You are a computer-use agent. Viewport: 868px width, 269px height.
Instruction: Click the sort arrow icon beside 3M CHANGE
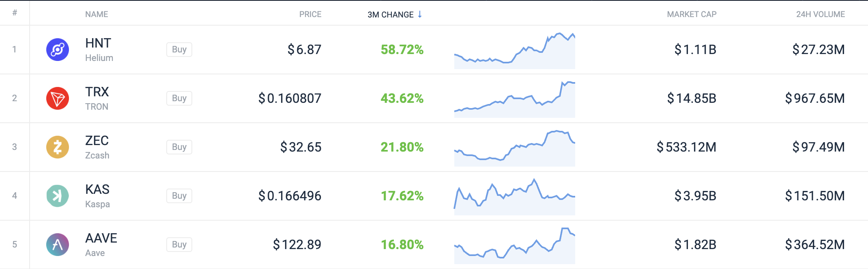coord(419,14)
